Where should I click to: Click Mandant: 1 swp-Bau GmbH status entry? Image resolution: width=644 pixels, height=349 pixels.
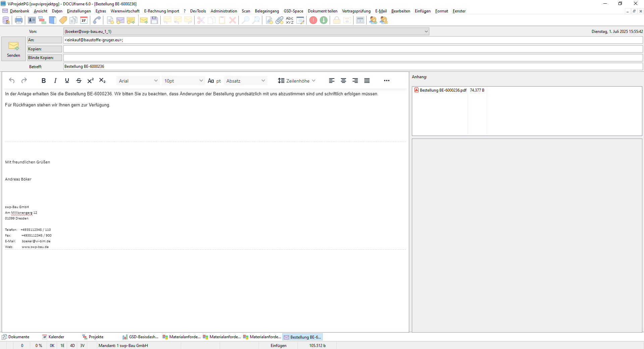point(123,346)
